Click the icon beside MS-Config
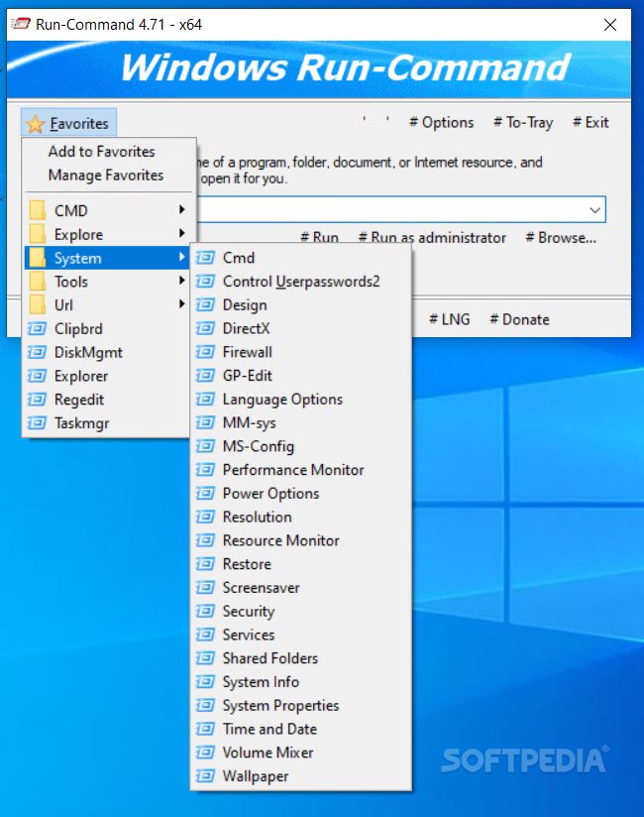This screenshot has width=644, height=817. 205,446
